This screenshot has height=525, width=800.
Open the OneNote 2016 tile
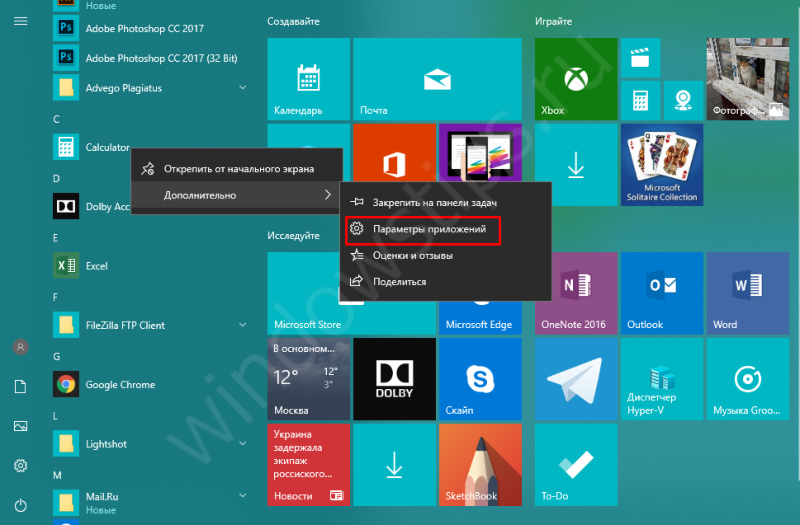[576, 293]
